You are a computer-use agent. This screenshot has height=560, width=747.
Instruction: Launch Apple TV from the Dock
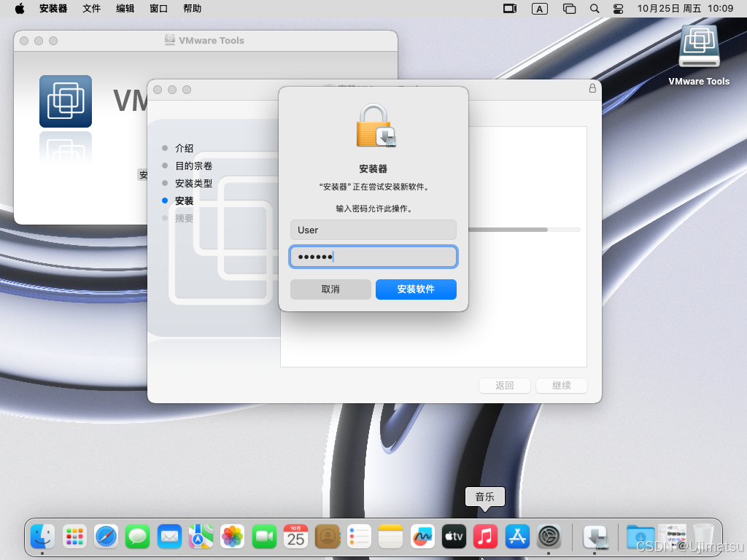tap(454, 536)
